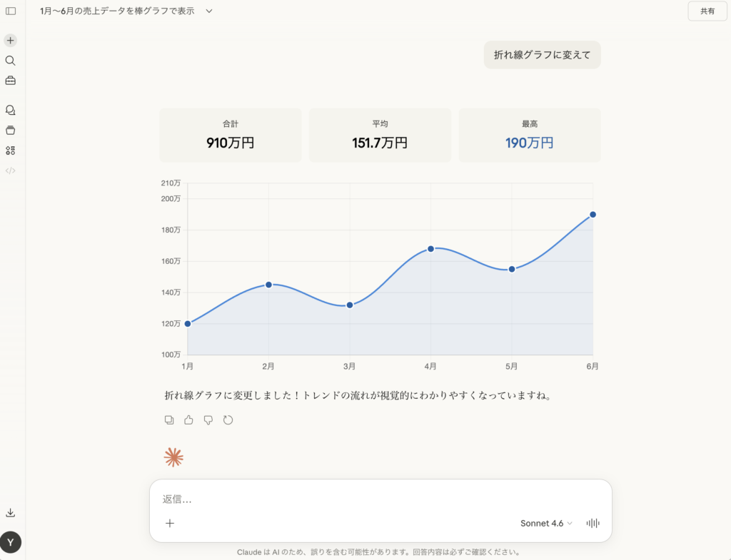Image resolution: width=731 pixels, height=560 pixels.
Task: Start a new chat with plus icon
Action: point(11,41)
